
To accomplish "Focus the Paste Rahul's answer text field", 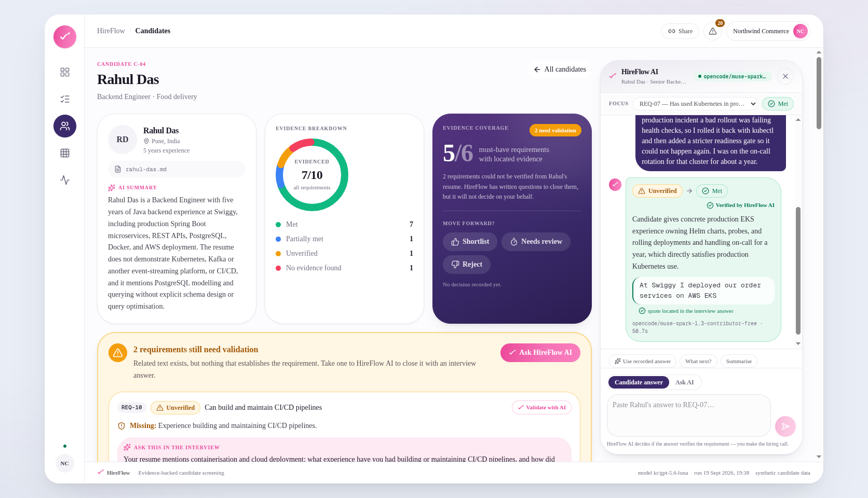I will coord(688,416).
